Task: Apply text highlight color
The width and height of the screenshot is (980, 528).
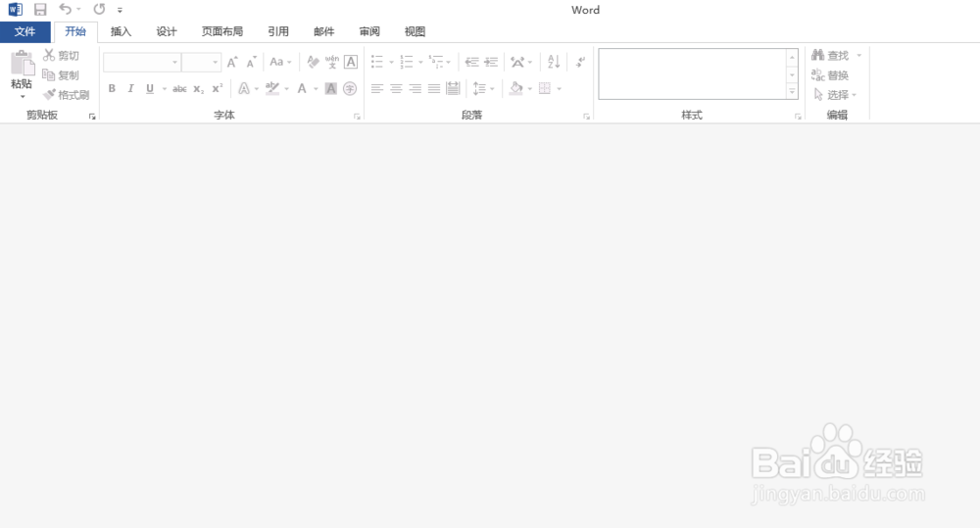Action: coord(271,89)
